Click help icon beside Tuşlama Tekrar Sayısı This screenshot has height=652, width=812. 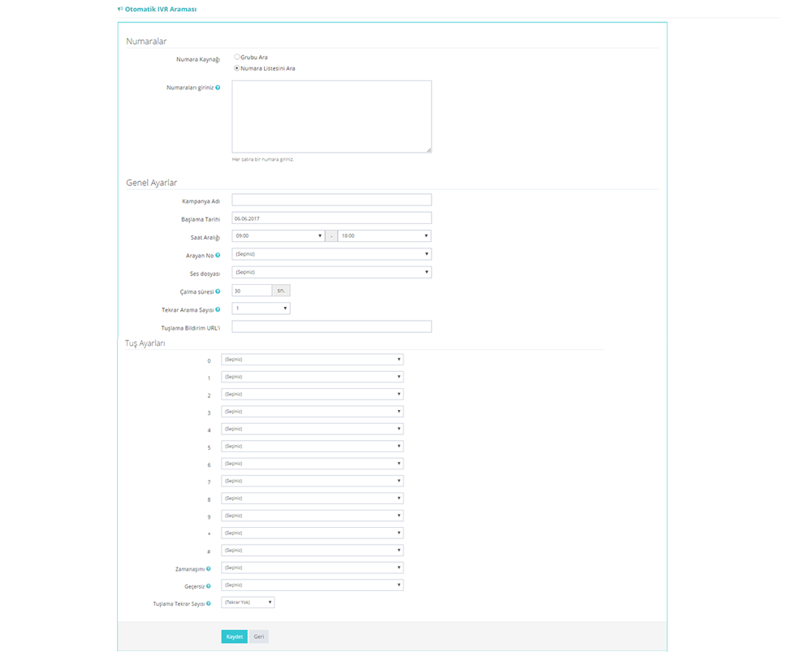click(209, 603)
